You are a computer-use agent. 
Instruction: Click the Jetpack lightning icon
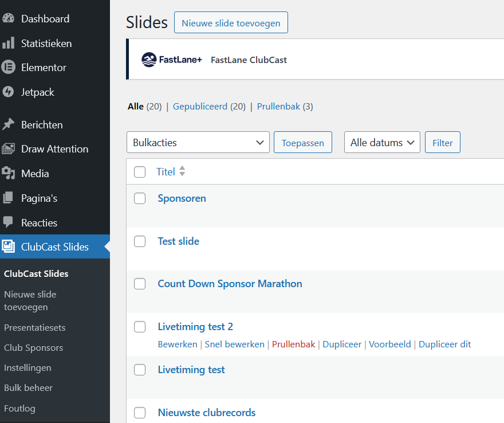(9, 92)
